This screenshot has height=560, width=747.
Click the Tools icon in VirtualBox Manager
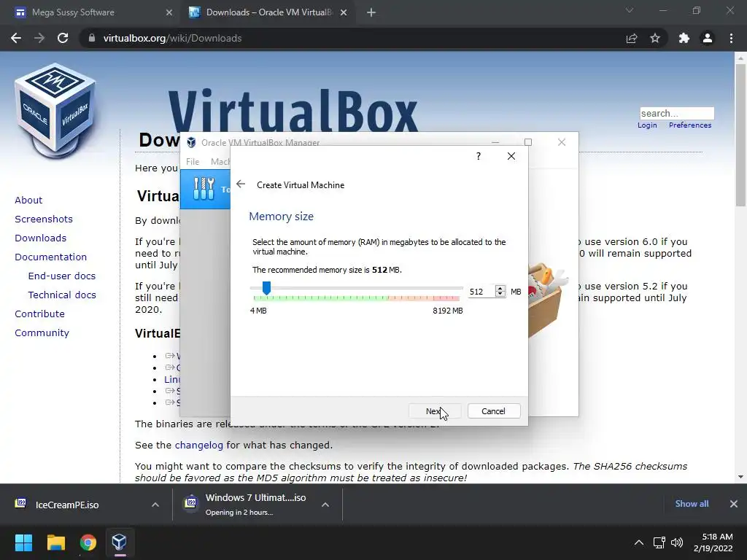tap(204, 189)
